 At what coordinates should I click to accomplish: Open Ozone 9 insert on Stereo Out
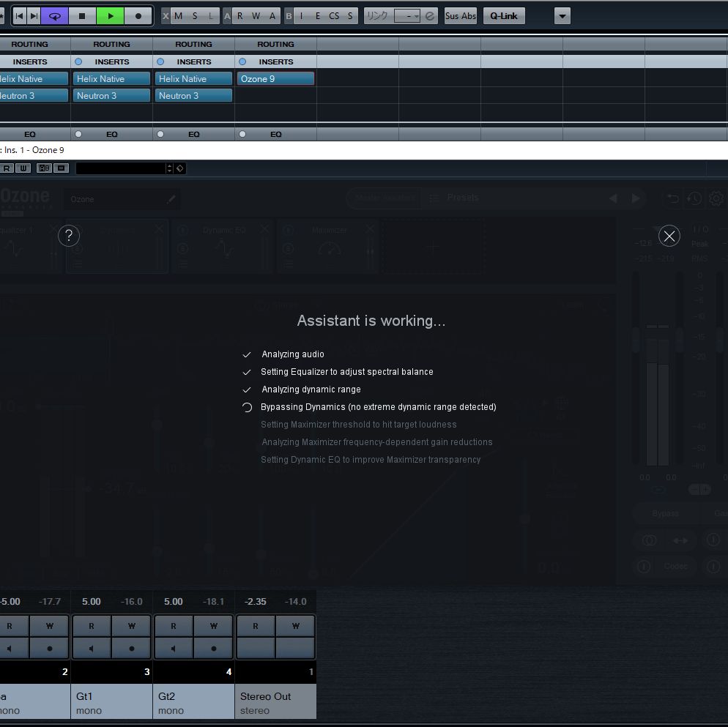tap(276, 79)
